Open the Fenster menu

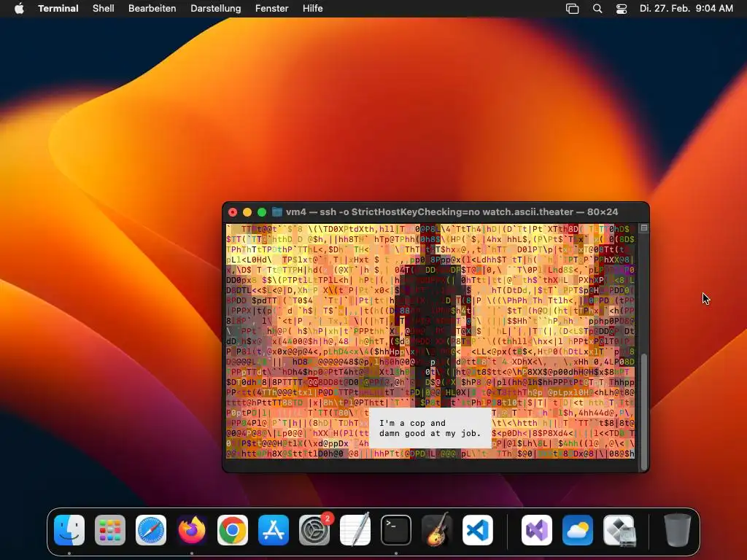click(271, 9)
